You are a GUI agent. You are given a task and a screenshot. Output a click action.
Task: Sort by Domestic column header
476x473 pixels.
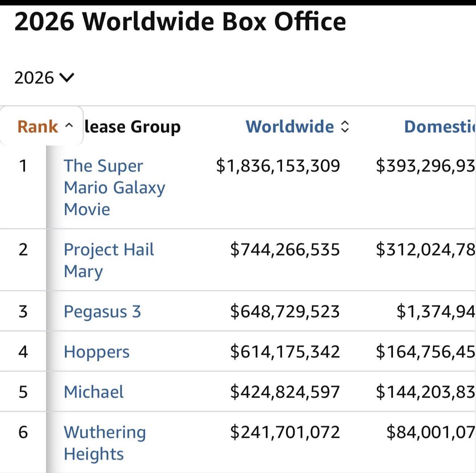[440, 126]
